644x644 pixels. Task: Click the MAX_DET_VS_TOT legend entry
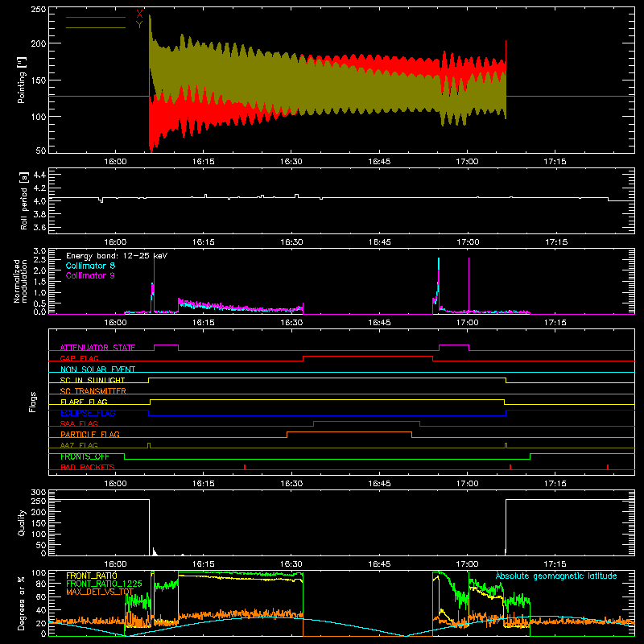100,592
